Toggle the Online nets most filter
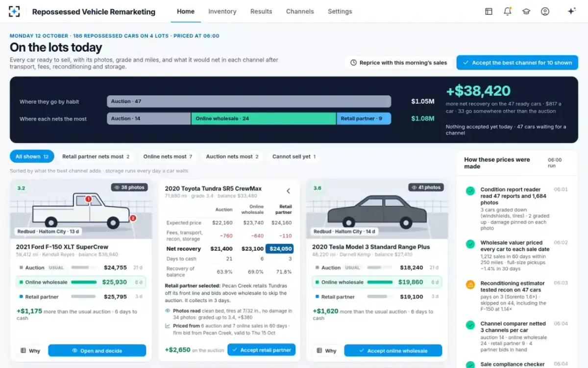The width and height of the screenshot is (588, 368). [167, 157]
